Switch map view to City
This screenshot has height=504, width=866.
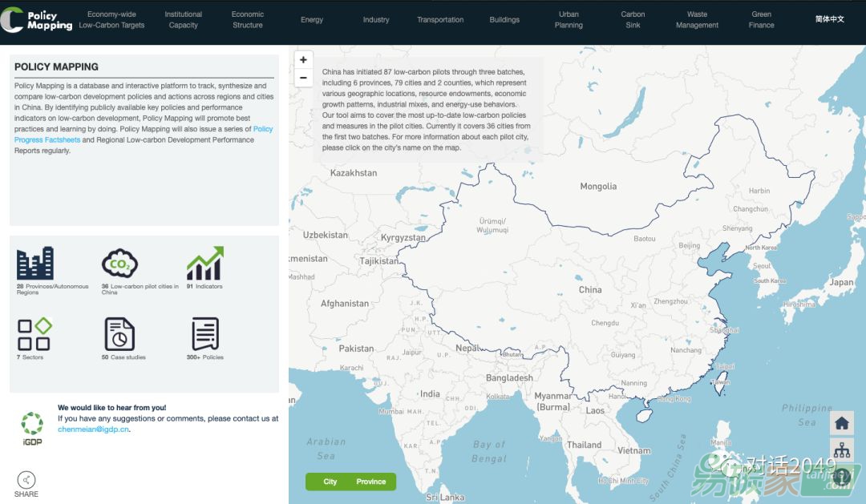(x=330, y=482)
